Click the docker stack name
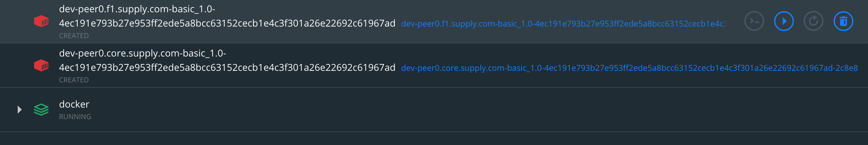 point(74,104)
